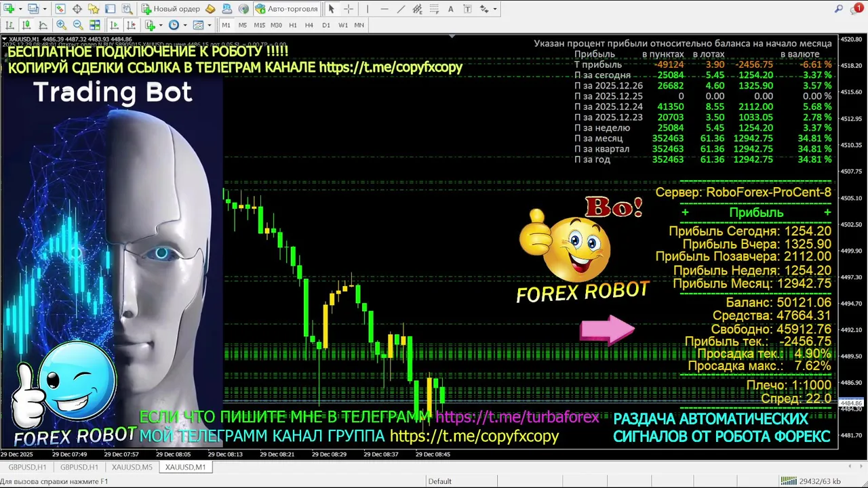868x488 pixels.
Task: Select the horizontal line tool
Action: pyautogui.click(x=384, y=9)
